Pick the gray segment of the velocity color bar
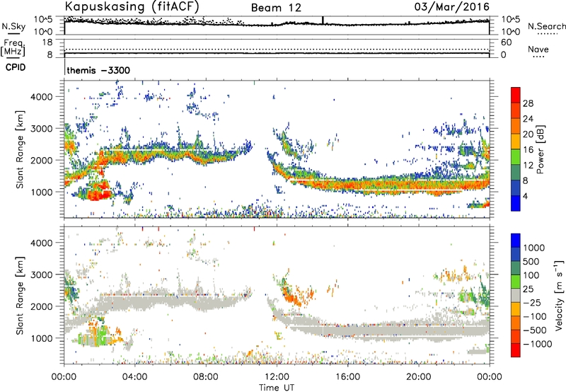566x392 pixels. (x=516, y=295)
